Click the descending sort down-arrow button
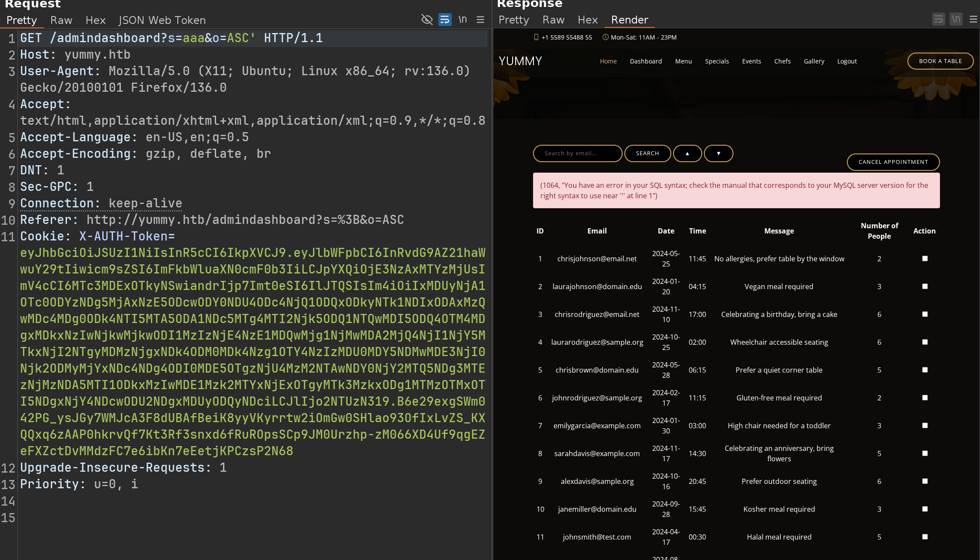Screen dimensions: 980x560 pos(718,153)
